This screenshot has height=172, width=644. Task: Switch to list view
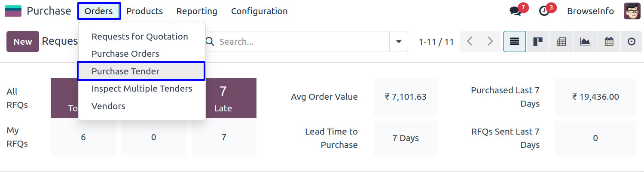click(x=514, y=42)
